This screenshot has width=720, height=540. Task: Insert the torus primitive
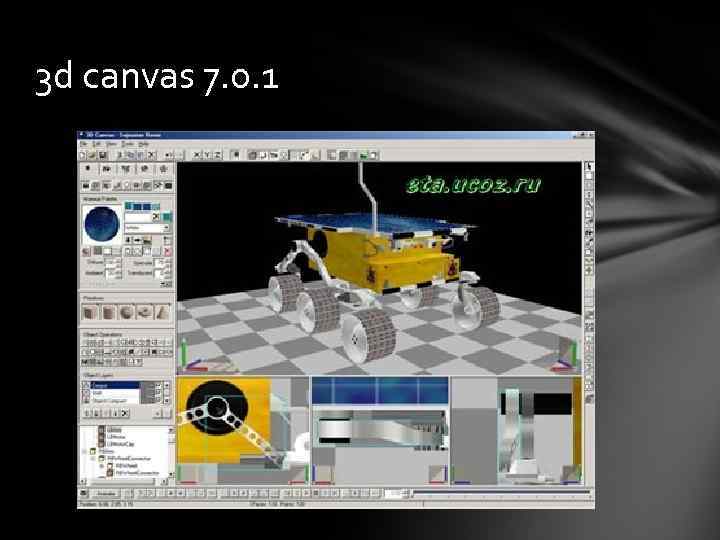(144, 313)
